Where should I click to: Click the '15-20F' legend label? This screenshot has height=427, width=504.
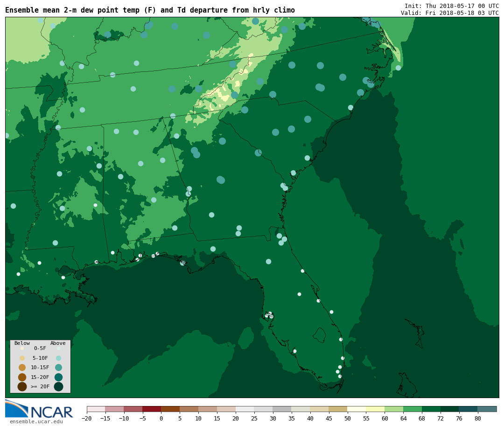click(40, 377)
